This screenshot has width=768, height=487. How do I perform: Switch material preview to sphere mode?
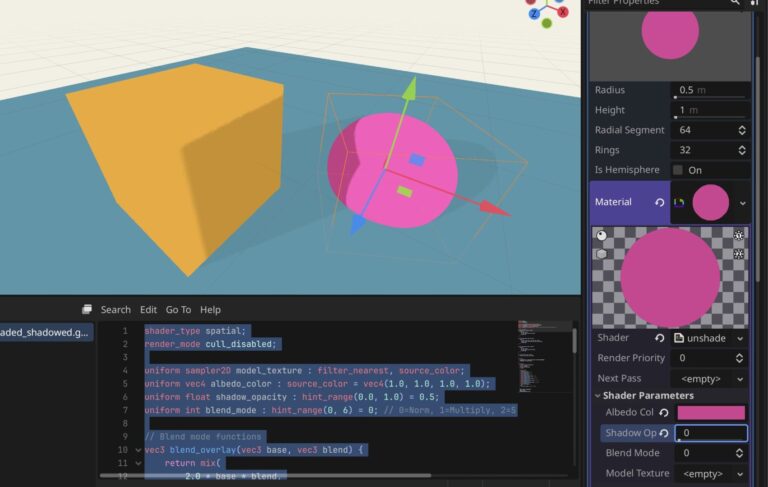[x=600, y=236]
